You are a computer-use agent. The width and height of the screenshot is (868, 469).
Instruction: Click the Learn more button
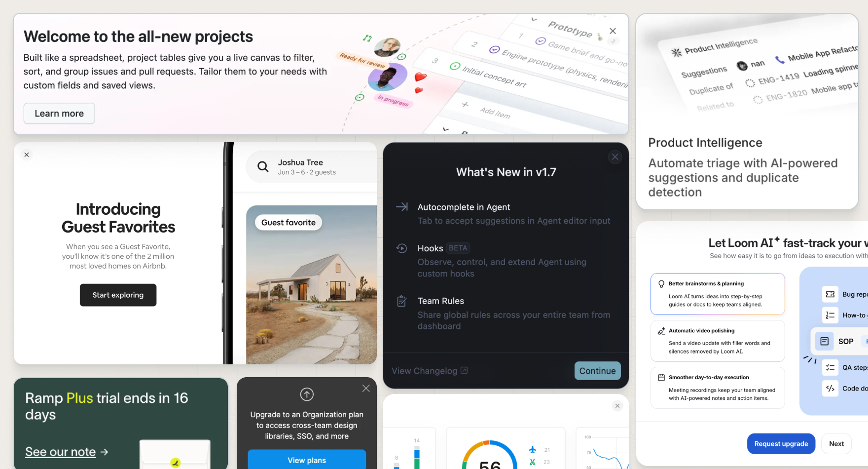click(x=59, y=114)
